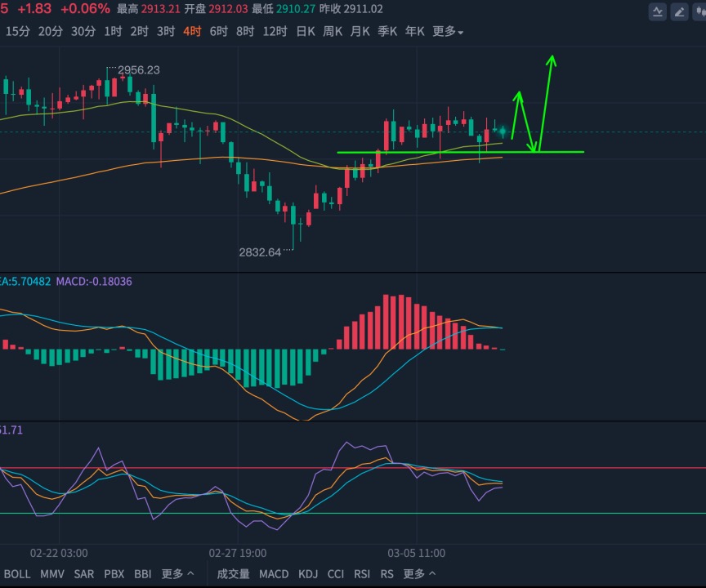This screenshot has width=706, height=588.
Task: Click the MACD:-0.18036 value readout
Action: click(x=94, y=282)
